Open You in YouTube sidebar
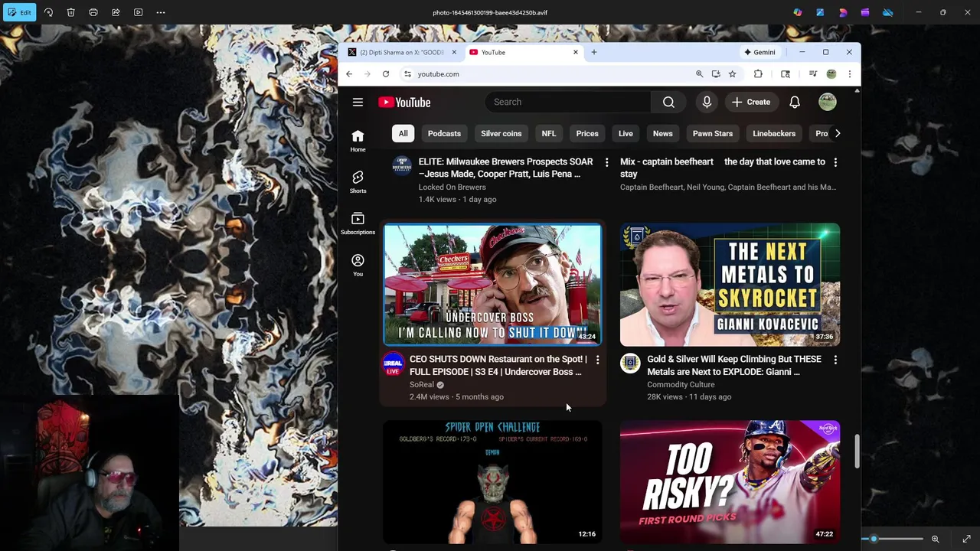The image size is (980, 551). [x=358, y=265]
